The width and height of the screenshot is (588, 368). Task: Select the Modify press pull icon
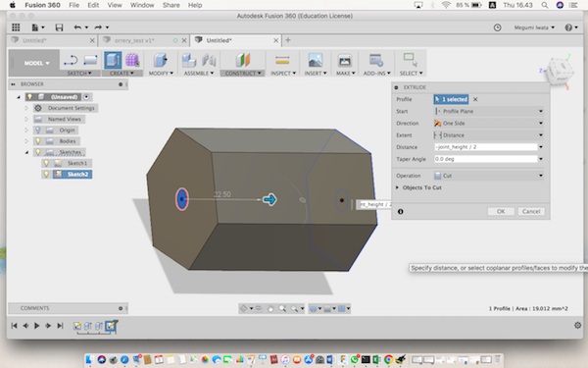[160, 60]
